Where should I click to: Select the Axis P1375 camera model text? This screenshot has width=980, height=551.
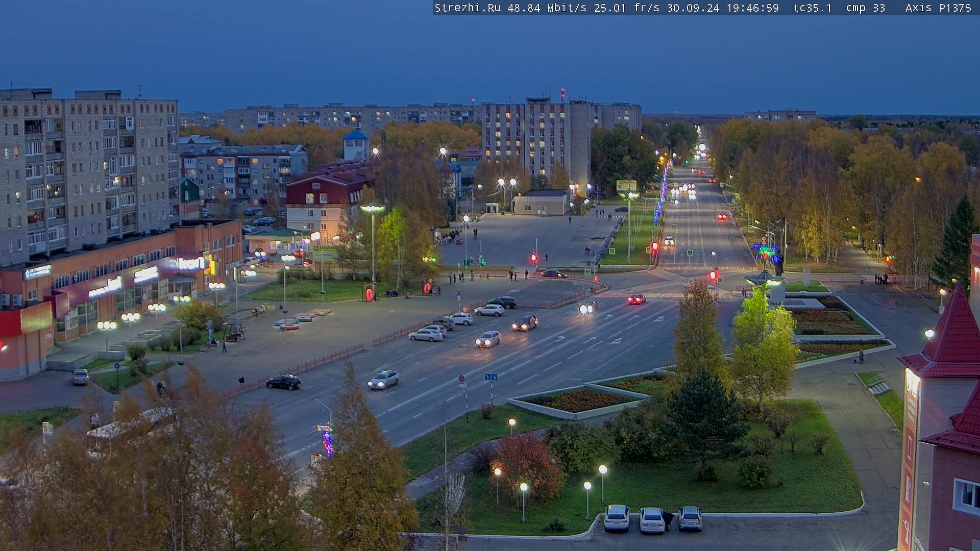pos(939,8)
